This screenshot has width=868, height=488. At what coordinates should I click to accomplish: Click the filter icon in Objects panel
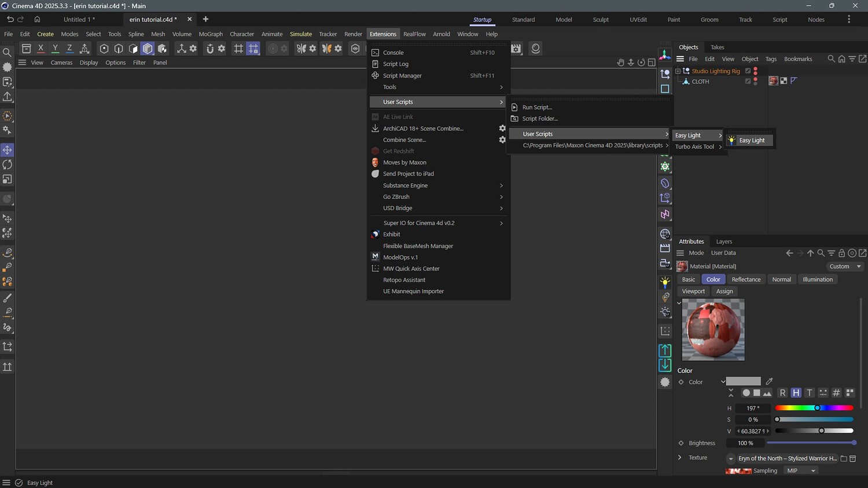coord(852,59)
